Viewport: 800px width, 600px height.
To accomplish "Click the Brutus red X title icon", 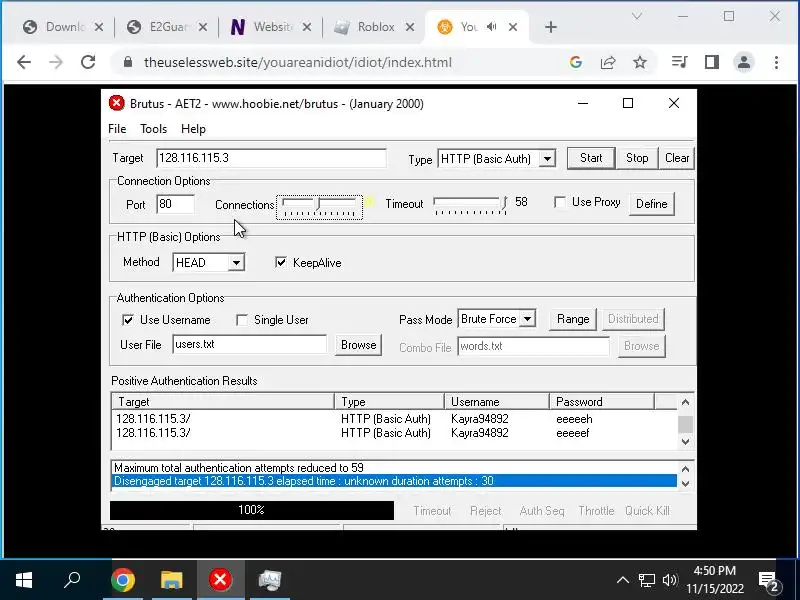I will click(116, 103).
